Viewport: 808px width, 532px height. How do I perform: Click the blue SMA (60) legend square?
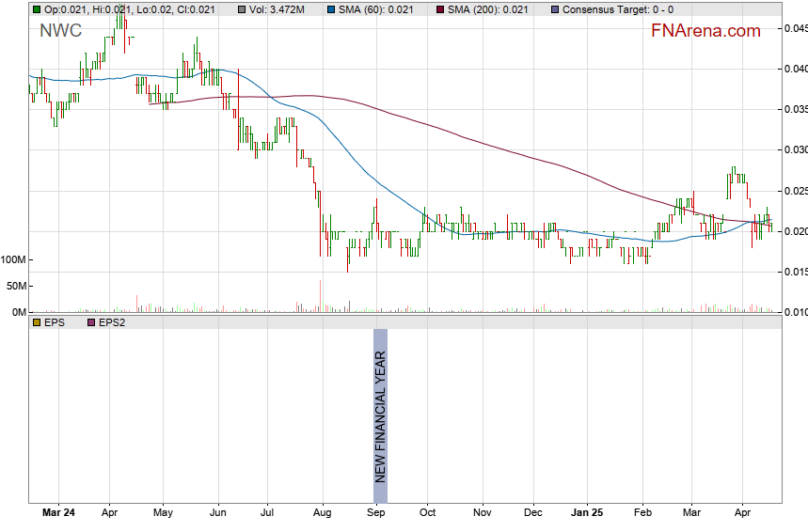click(x=332, y=9)
